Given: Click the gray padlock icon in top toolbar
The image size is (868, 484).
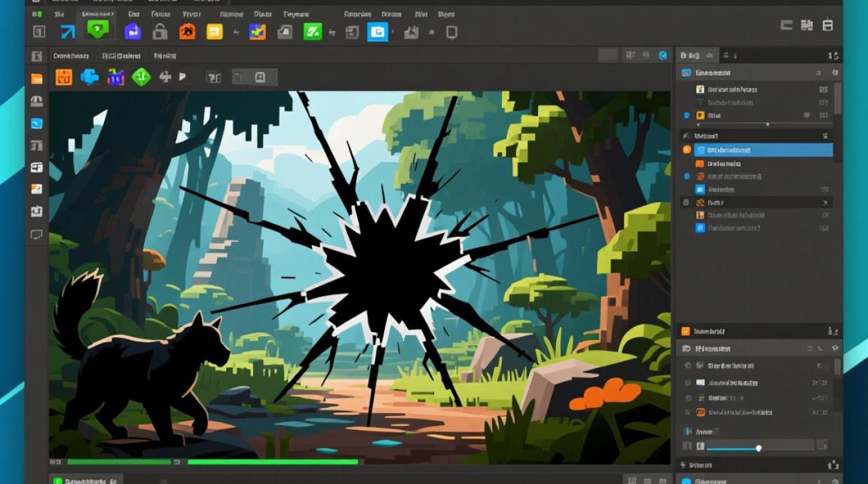Looking at the screenshot, I should coord(160,31).
